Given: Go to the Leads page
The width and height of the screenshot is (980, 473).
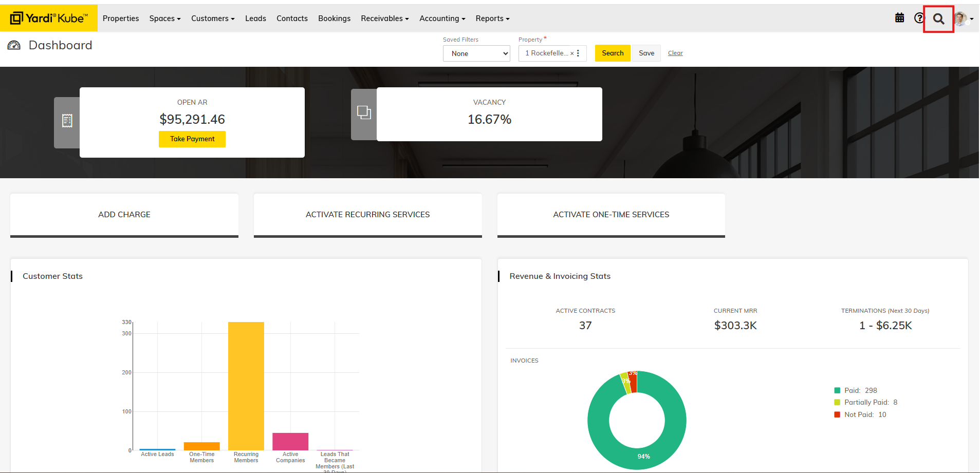Looking at the screenshot, I should pos(255,18).
